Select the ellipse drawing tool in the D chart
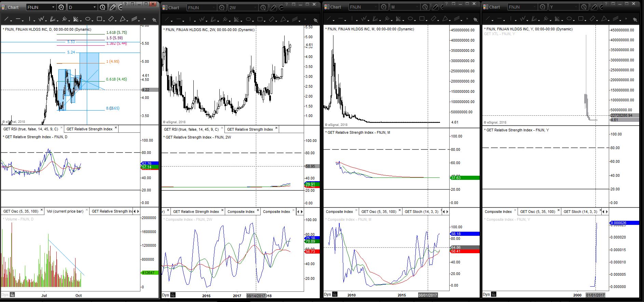644x302 pixels. 88,19
